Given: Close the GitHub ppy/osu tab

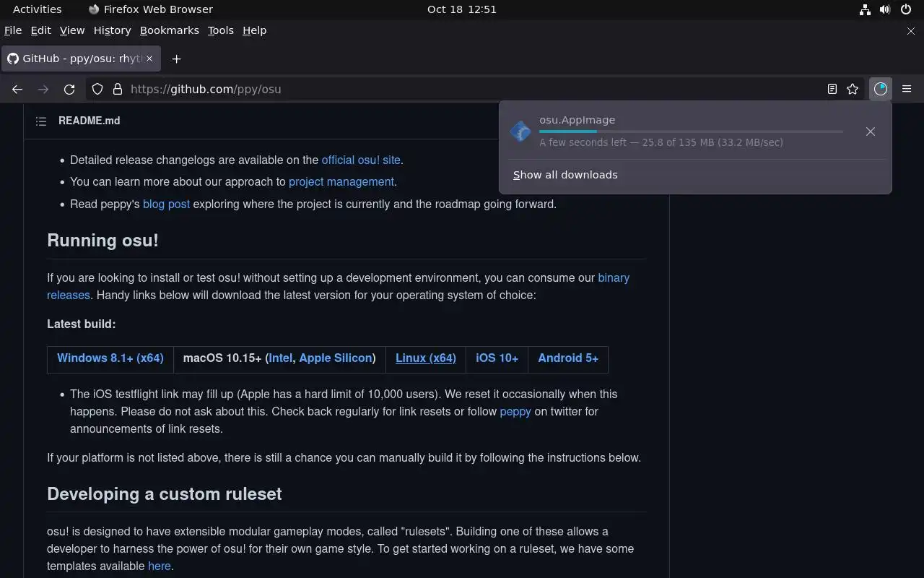Looking at the screenshot, I should click(x=149, y=59).
